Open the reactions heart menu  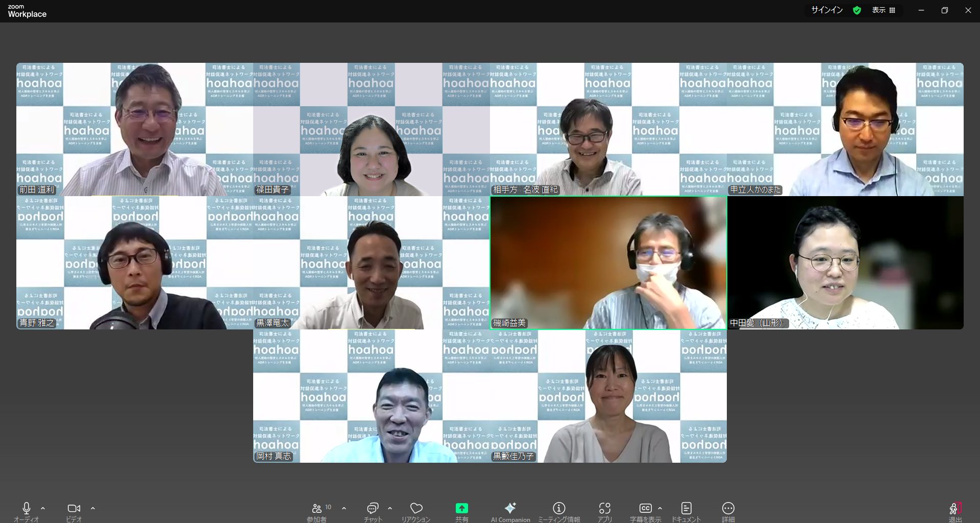pyautogui.click(x=416, y=509)
